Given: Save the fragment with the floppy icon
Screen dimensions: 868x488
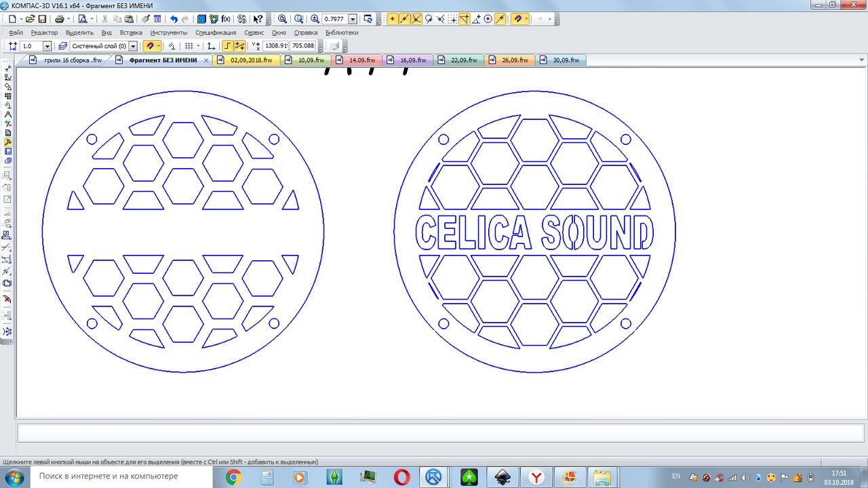Looking at the screenshot, I should click(42, 19).
